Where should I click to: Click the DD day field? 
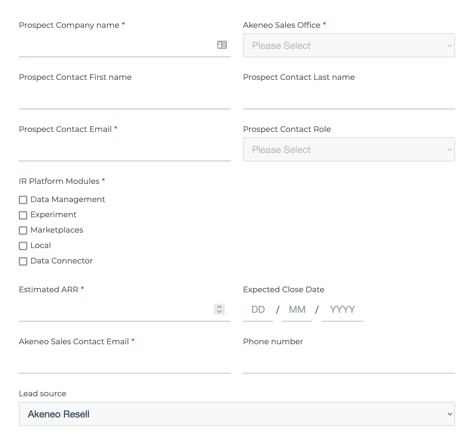[x=258, y=310]
